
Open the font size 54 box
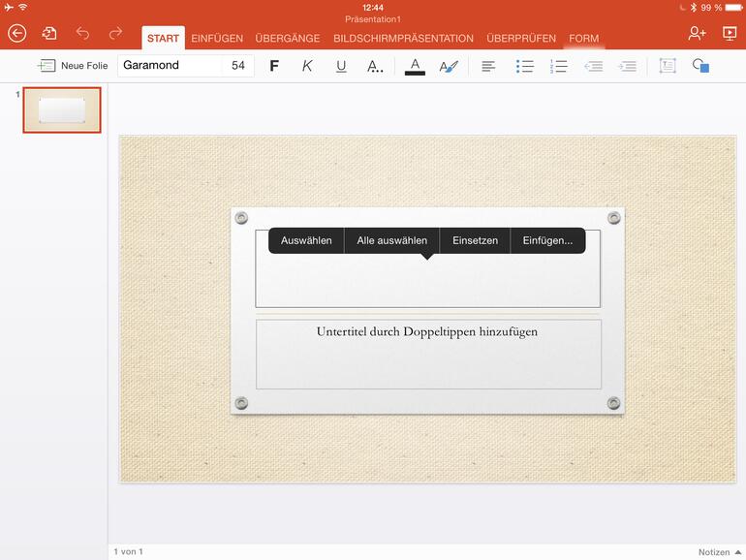pos(238,66)
